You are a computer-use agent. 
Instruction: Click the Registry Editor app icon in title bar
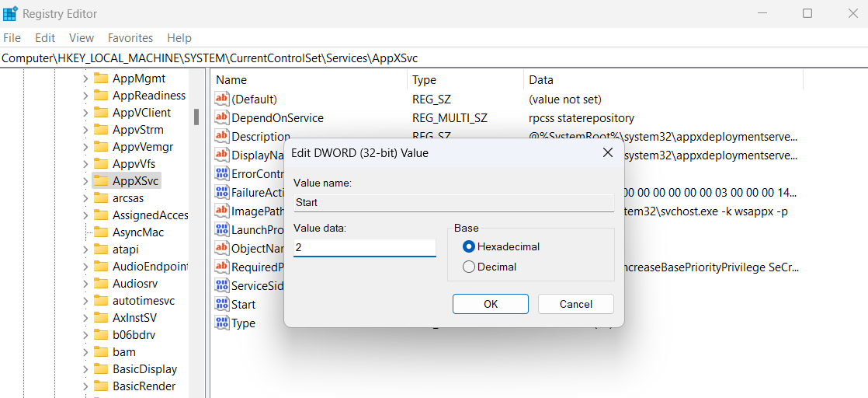[x=10, y=13]
